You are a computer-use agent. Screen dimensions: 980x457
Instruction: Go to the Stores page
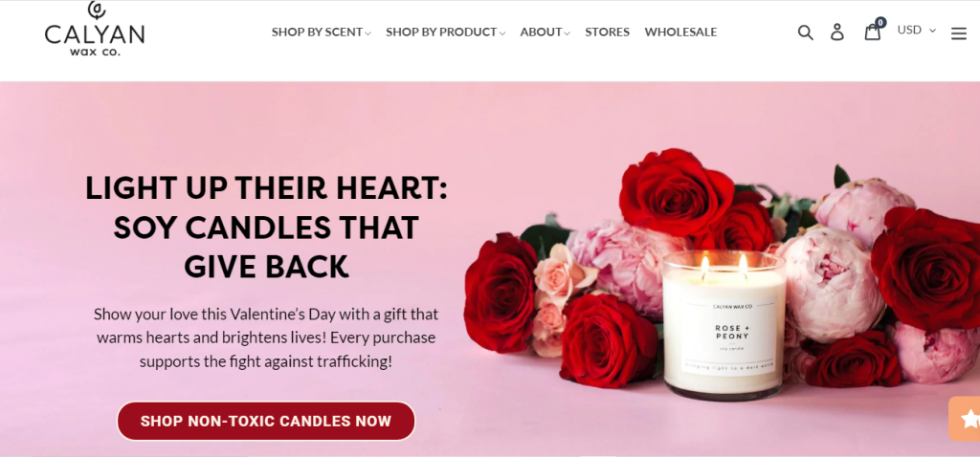pos(607,32)
